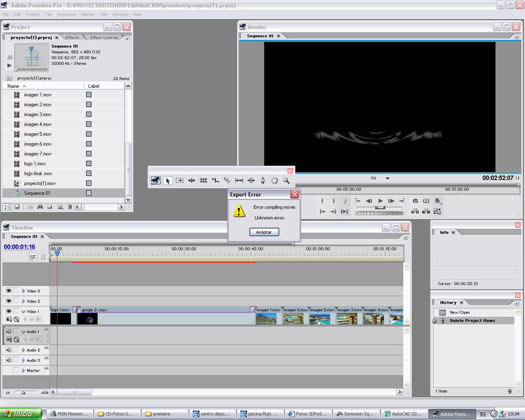The height and width of the screenshot is (420, 525).
Task: Select the Track Select tool
Action: pyautogui.click(x=180, y=180)
